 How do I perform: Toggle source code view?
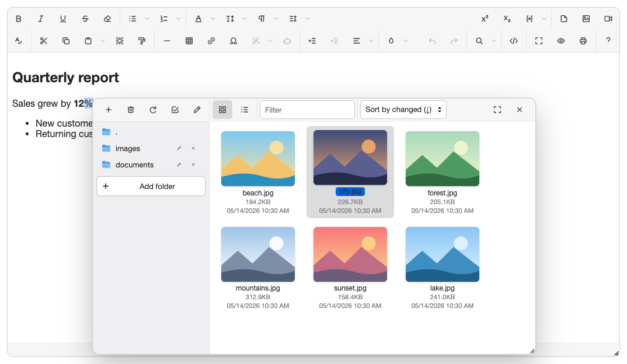(514, 41)
